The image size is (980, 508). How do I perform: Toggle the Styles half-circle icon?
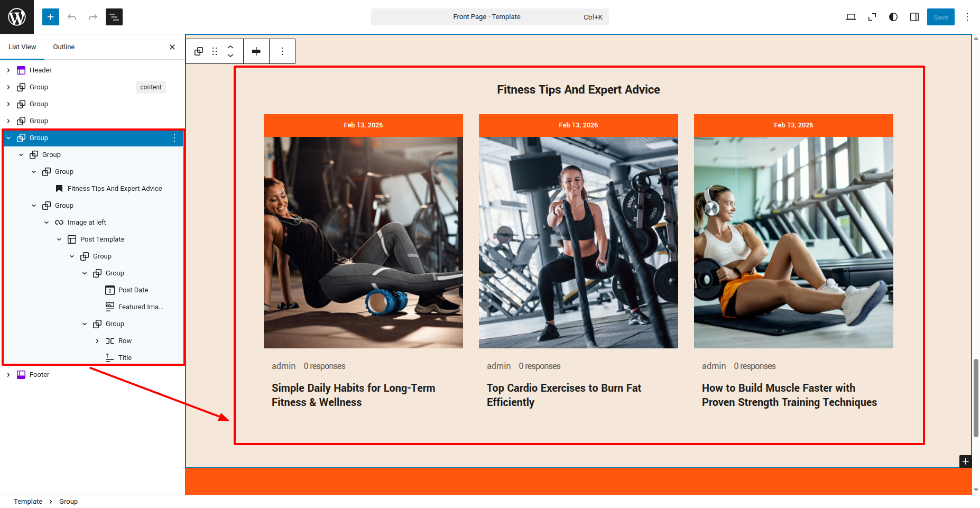(x=893, y=17)
